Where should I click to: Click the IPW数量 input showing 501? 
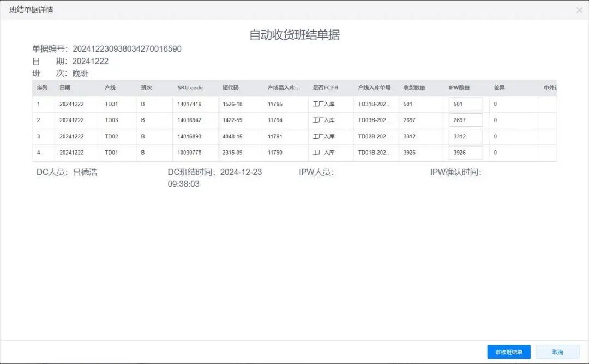[466, 104]
